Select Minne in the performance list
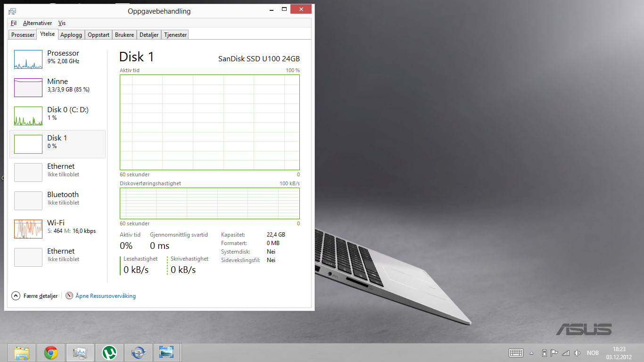 (58, 88)
